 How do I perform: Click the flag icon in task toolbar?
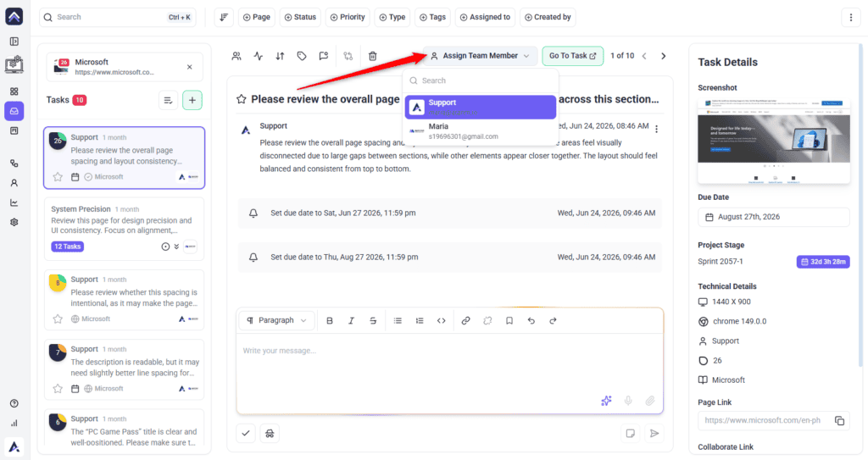(323, 56)
